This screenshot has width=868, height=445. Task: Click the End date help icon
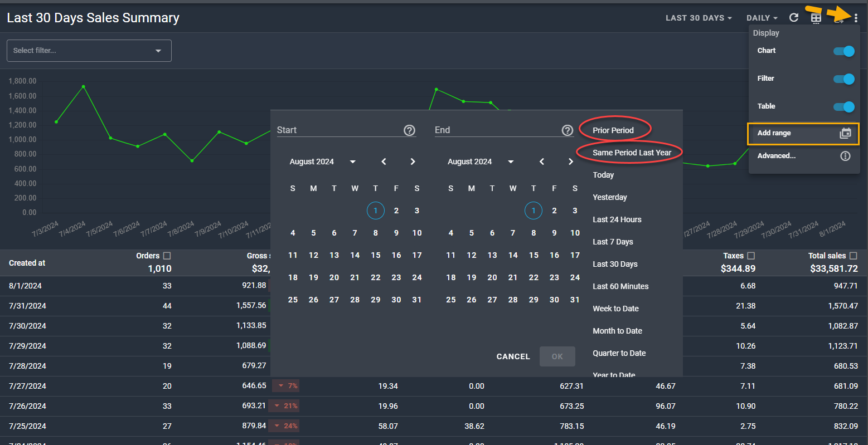(x=567, y=130)
